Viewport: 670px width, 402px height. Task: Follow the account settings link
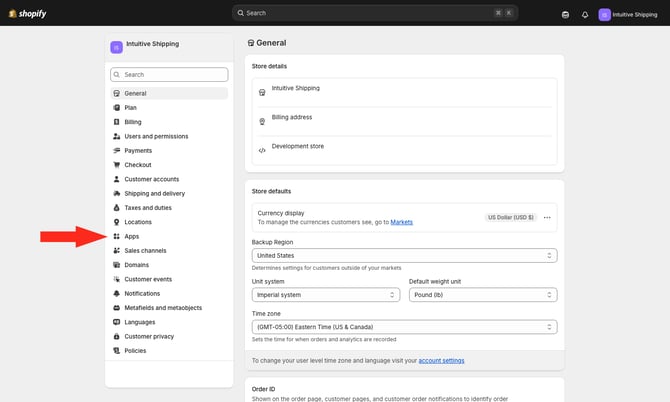[441, 361]
